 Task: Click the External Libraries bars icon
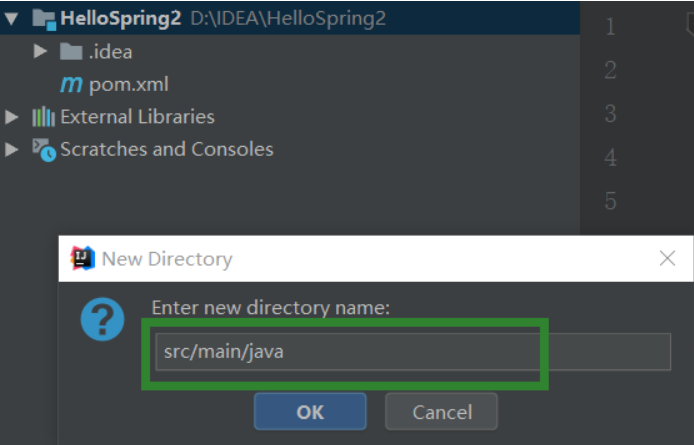[x=43, y=117]
